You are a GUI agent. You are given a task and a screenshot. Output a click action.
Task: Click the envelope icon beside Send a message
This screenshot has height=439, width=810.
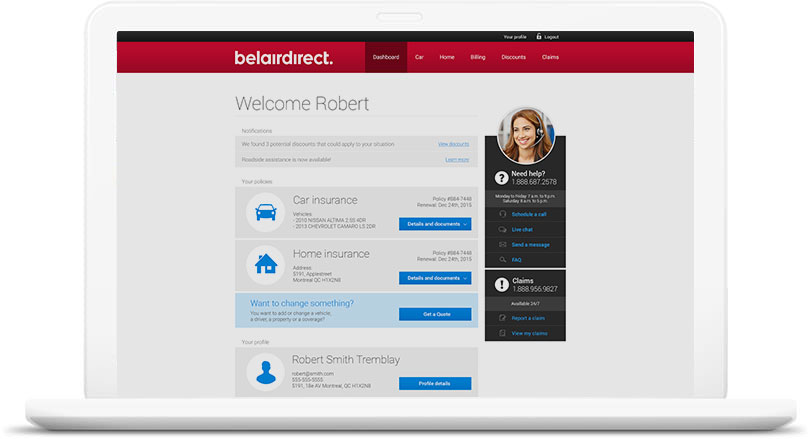tap(502, 245)
